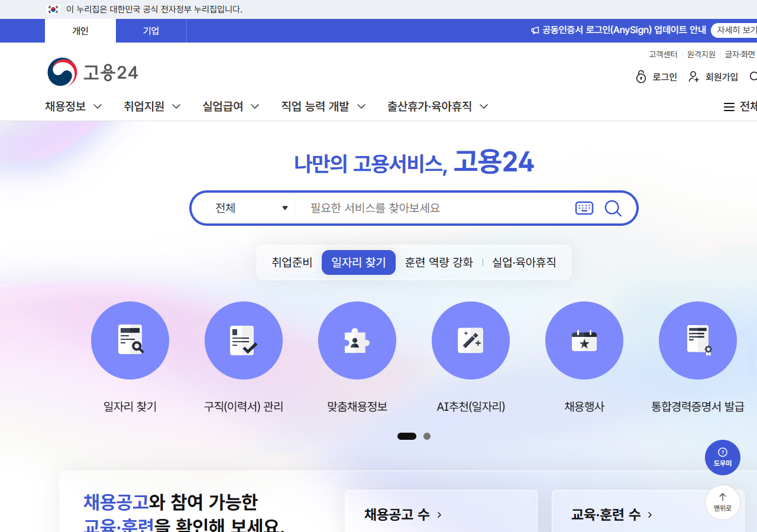Expand the 채용정보 menu

click(74, 106)
